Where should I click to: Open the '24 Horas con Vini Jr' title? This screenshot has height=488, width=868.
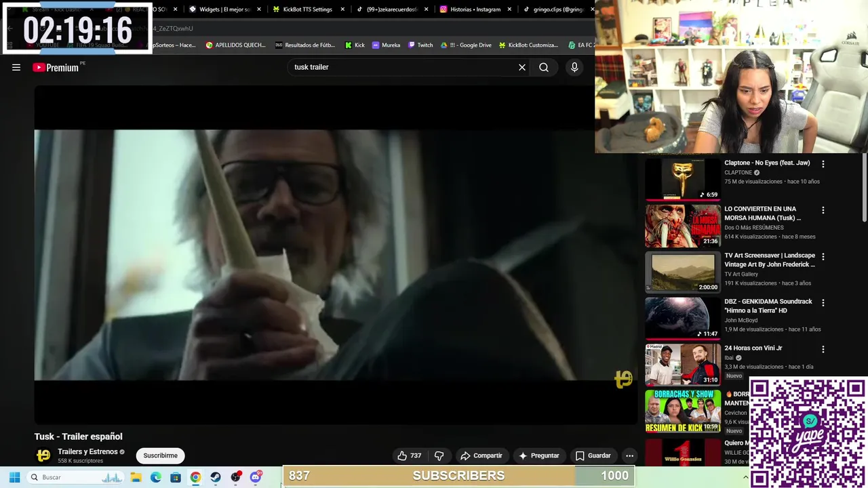click(753, 348)
